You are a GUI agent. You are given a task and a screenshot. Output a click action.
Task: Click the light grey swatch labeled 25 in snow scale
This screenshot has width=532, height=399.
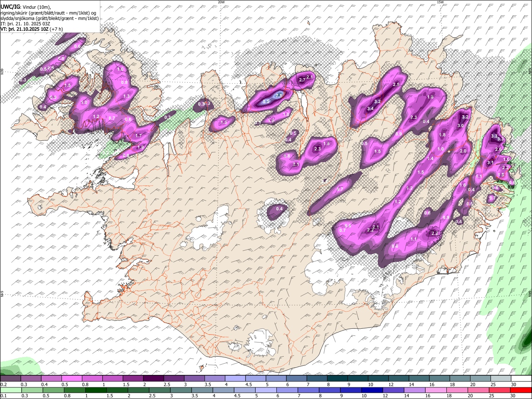point(501,379)
